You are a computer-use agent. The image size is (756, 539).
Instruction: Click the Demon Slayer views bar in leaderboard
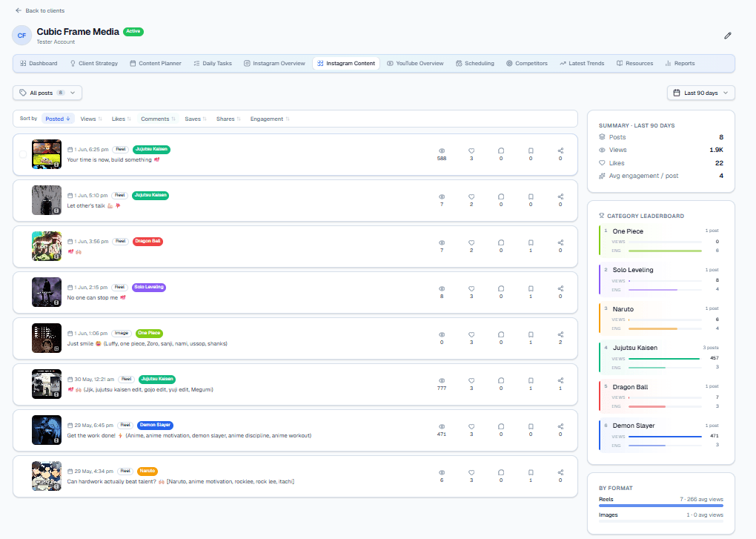pos(665,436)
